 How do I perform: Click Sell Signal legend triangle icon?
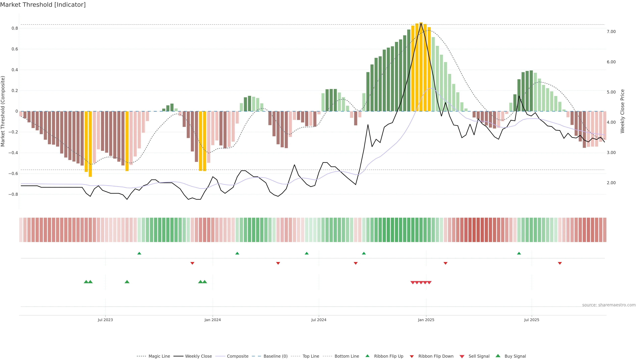tap(462, 356)
